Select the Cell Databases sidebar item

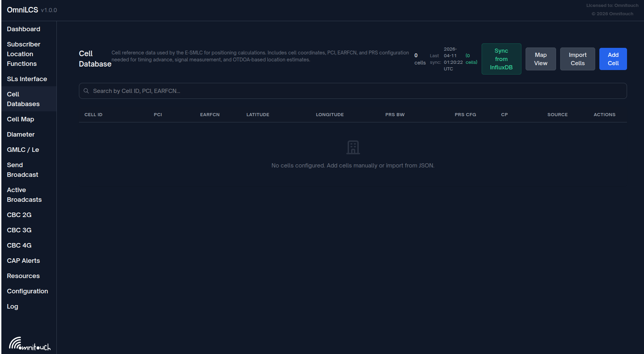tap(23, 99)
